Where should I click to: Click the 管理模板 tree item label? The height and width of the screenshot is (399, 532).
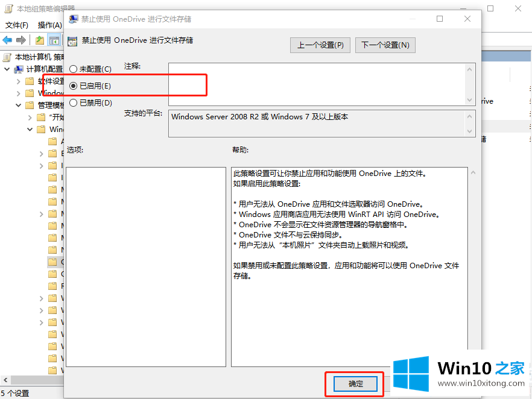tap(51, 105)
